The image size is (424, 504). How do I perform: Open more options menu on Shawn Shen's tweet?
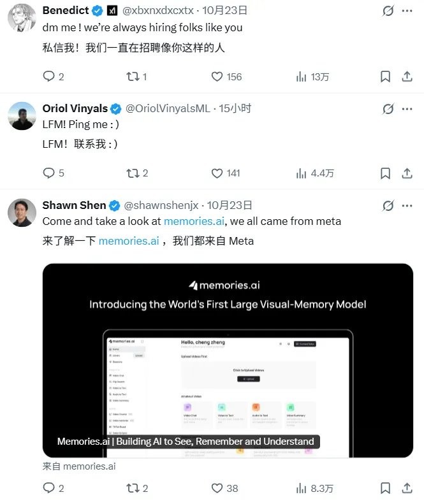407,206
